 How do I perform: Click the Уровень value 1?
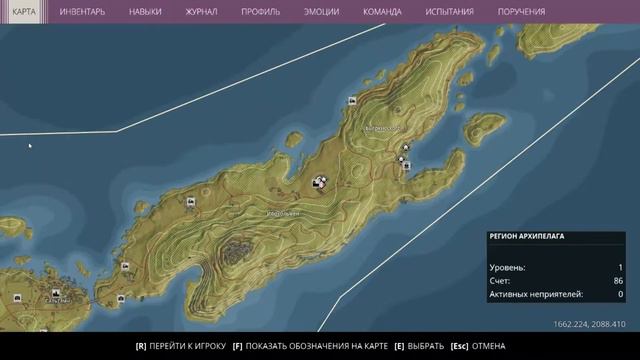[620, 268]
